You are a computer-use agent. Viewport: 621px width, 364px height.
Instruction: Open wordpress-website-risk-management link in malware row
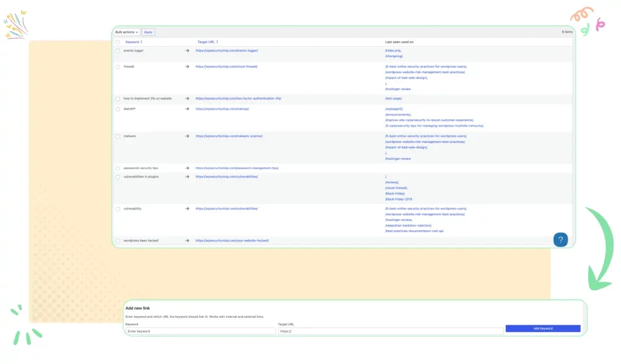(x=425, y=142)
